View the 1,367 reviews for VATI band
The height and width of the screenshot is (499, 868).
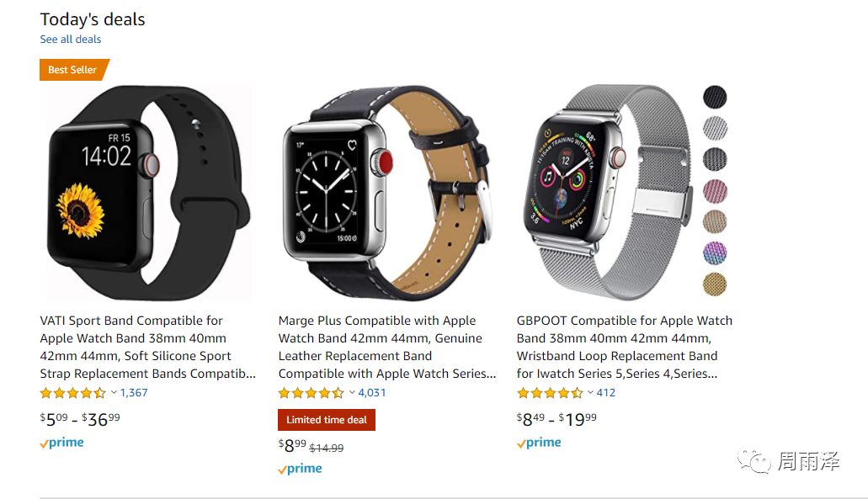(134, 392)
